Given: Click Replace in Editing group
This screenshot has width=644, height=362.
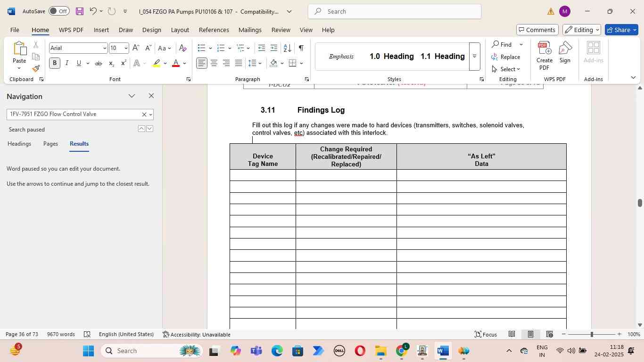Looking at the screenshot, I should pos(505,57).
